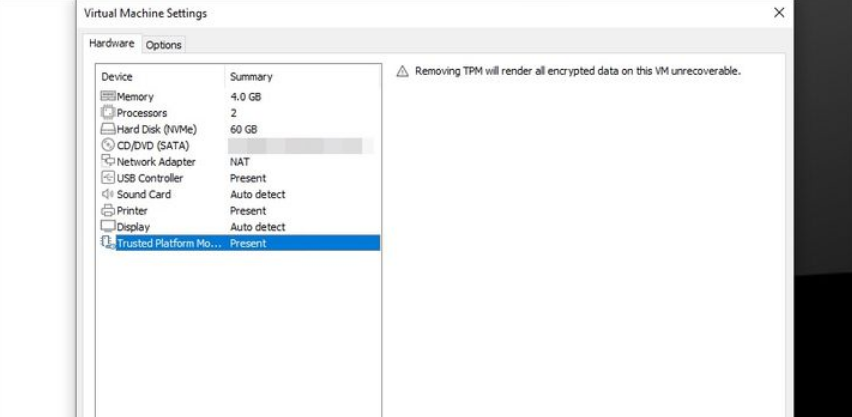This screenshot has height=417, width=852.
Task: Click the Display monitor icon
Action: 108,227
